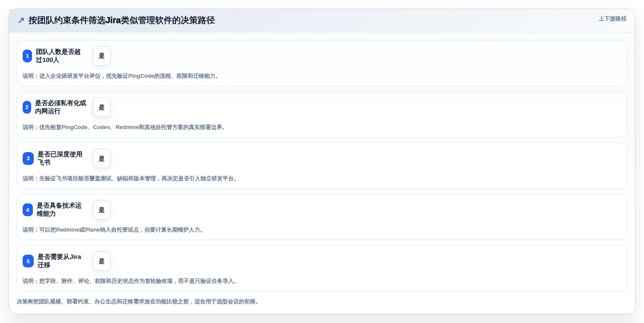Click the note about 进入企业级研发平台评估

pyautogui.click(x=122, y=76)
